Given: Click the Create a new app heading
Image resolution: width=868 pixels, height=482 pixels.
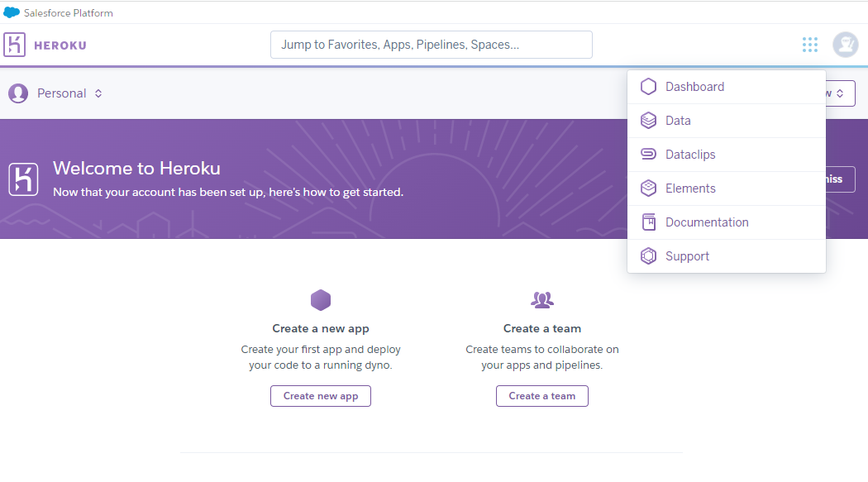Looking at the screenshot, I should pyautogui.click(x=321, y=328).
